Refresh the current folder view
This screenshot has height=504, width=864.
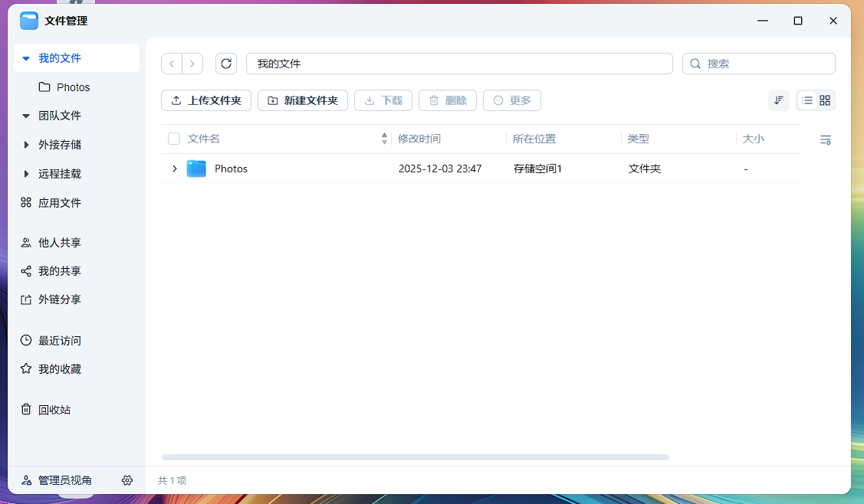(x=226, y=64)
